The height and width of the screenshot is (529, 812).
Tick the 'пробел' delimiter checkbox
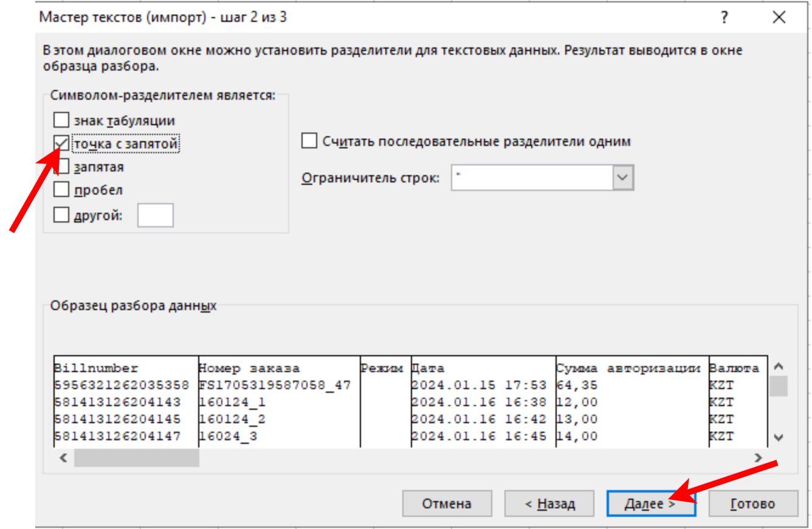click(x=61, y=190)
